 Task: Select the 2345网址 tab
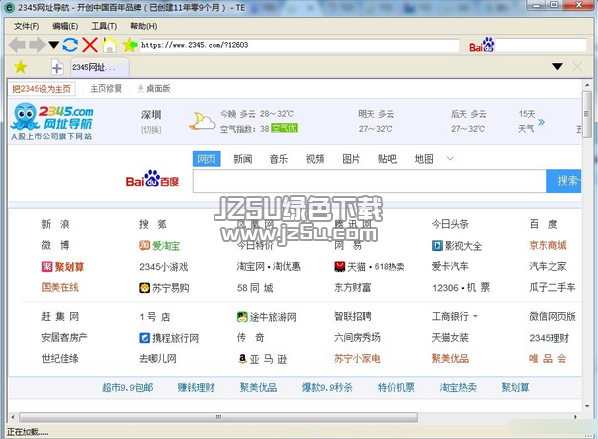point(100,68)
